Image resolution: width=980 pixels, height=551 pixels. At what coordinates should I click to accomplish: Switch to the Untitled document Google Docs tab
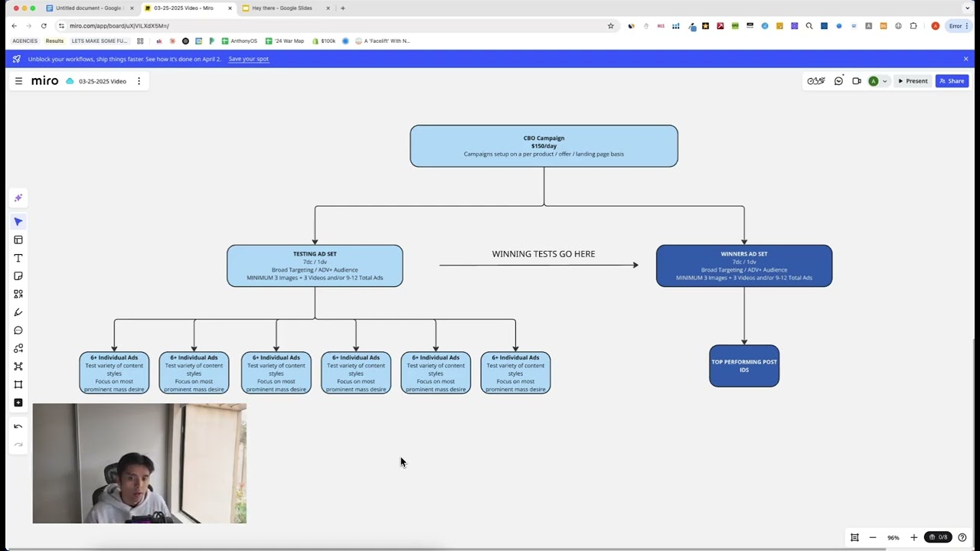(90, 8)
